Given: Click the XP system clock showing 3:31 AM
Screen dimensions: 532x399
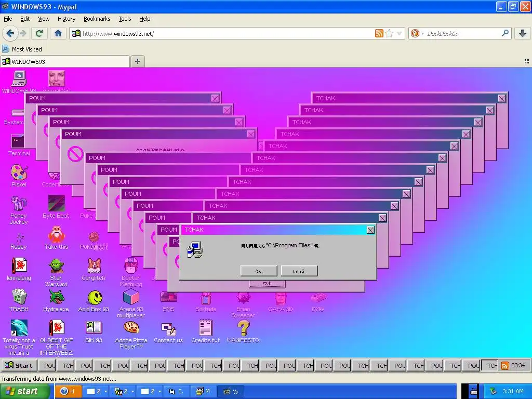Looking at the screenshot, I should tap(513, 391).
